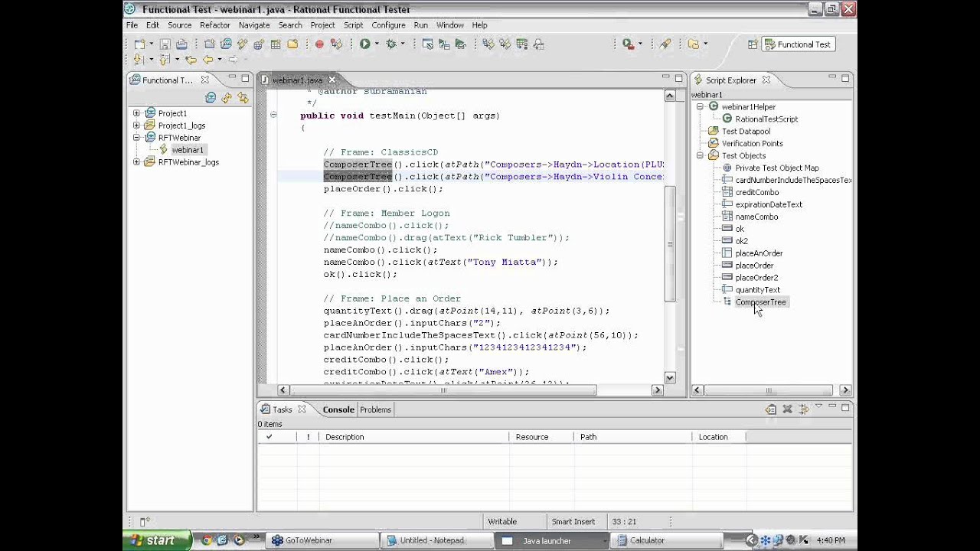This screenshot has height=551, width=980.
Task: Click the Smart Insert status bar entry
Action: [573, 521]
